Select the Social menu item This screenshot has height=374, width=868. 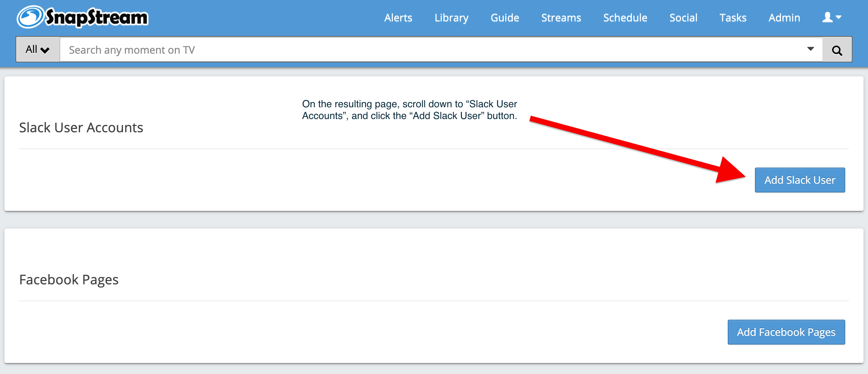click(x=683, y=18)
